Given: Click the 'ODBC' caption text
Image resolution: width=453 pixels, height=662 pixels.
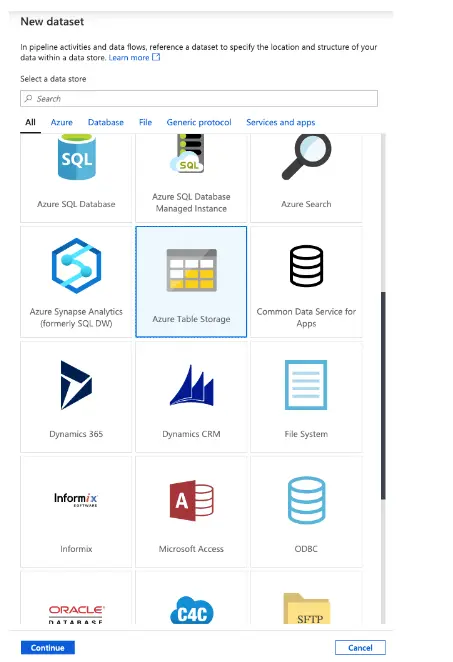Looking at the screenshot, I should (306, 549).
